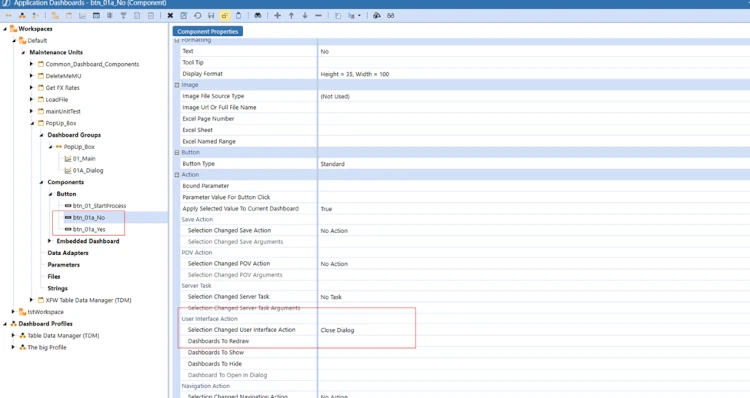Select the btn_01a_No button component
The width and height of the screenshot is (750, 398).
tap(89, 218)
